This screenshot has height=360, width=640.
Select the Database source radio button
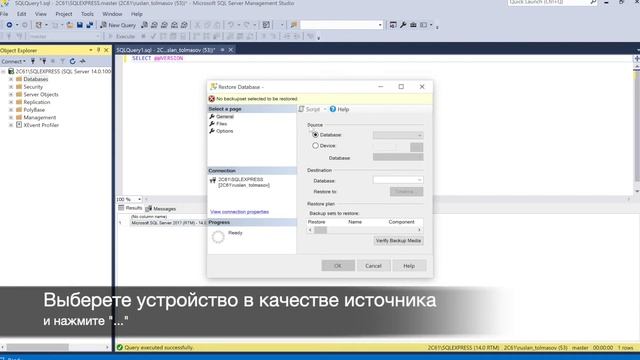315,134
